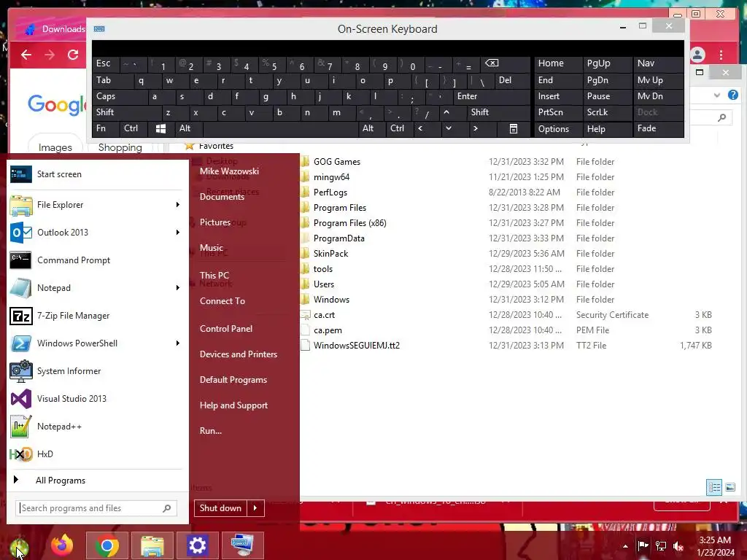Viewport: 747px width, 560px height.
Task: Expand Windows PowerShell submenu arrow
Action: point(178,343)
